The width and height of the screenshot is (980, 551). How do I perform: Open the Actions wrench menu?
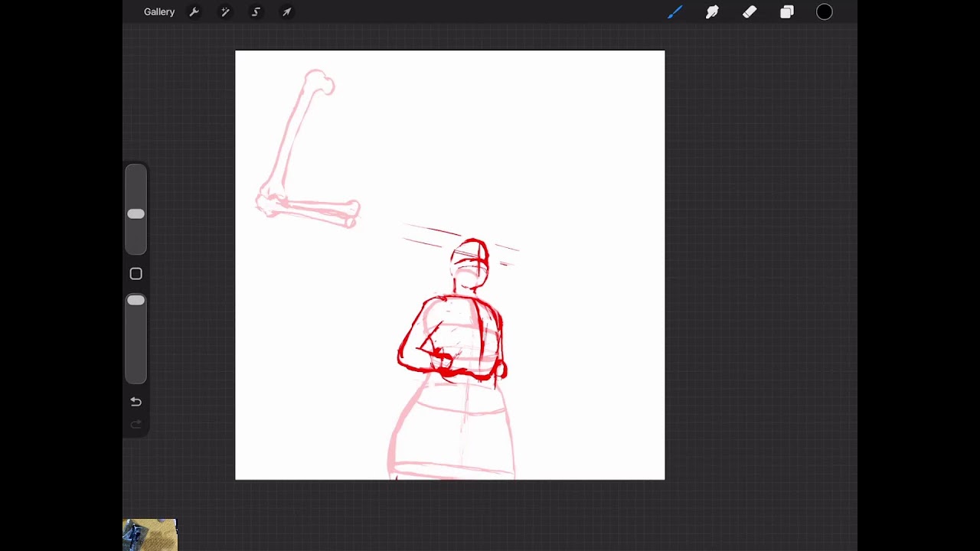tap(194, 12)
